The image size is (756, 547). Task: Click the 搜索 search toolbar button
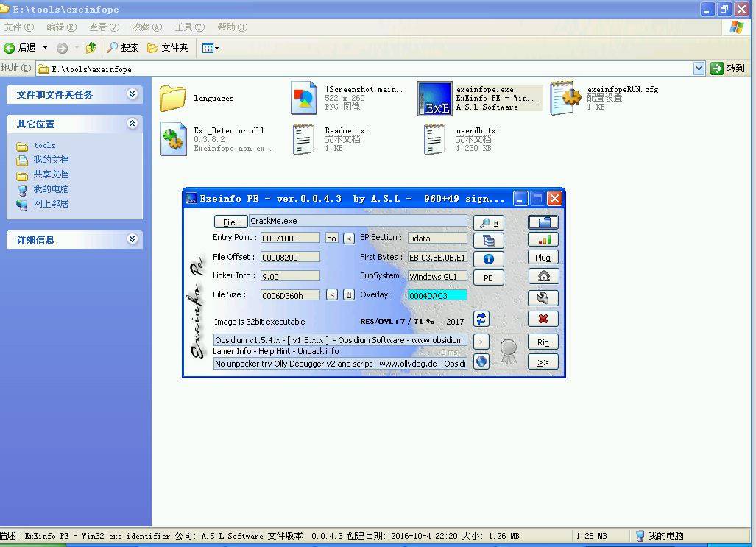[123, 47]
